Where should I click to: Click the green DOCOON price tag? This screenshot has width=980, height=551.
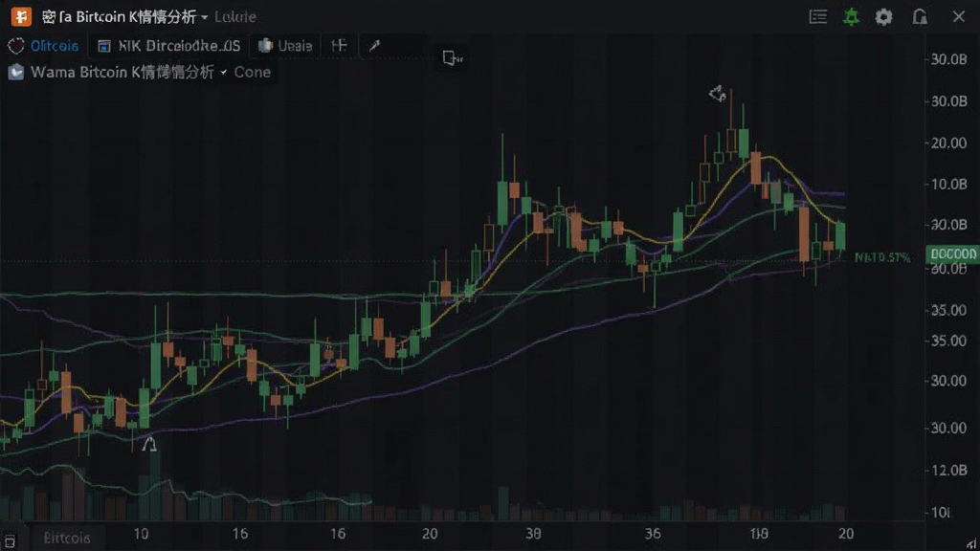pos(952,254)
